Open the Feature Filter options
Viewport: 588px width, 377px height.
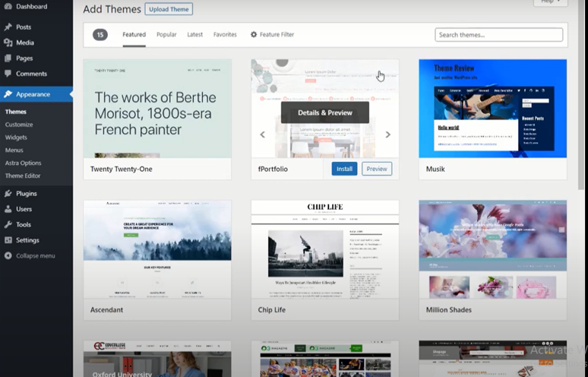pyautogui.click(x=273, y=34)
